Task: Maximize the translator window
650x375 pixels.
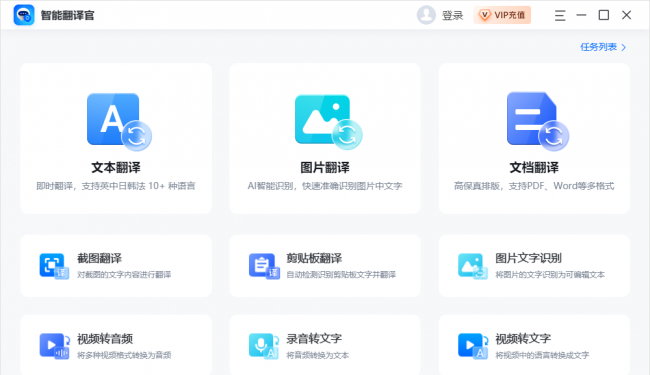Action: tap(604, 15)
